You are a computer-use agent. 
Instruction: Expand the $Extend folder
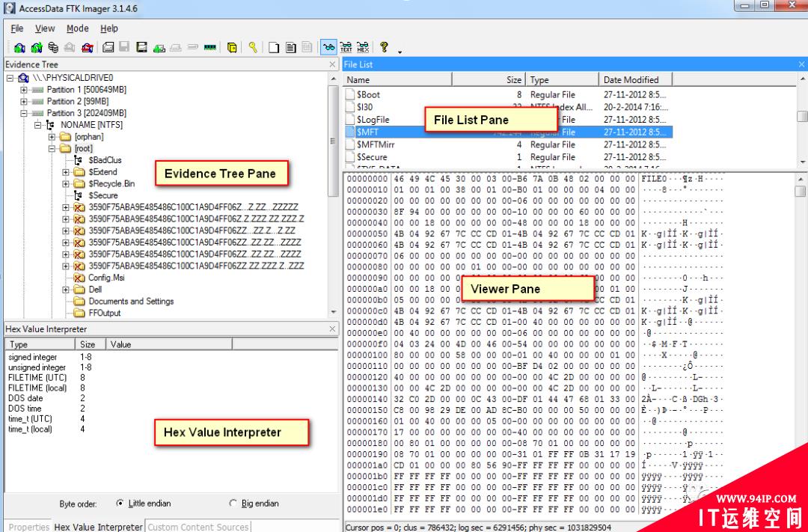point(65,172)
